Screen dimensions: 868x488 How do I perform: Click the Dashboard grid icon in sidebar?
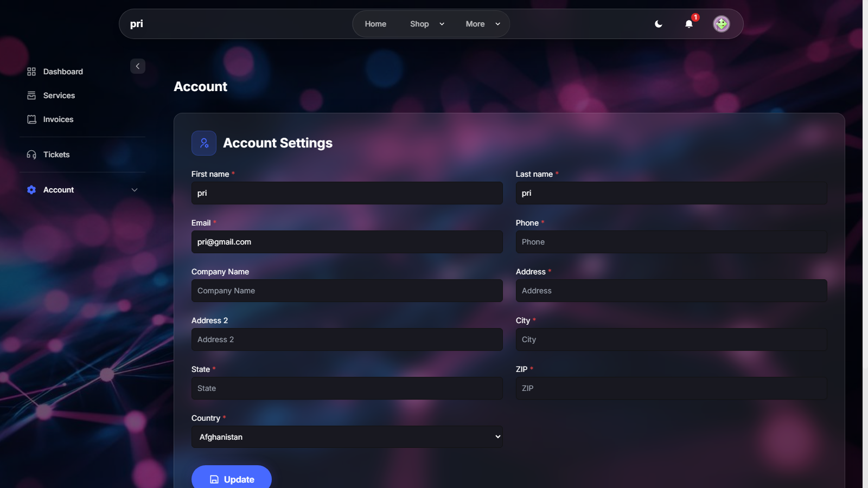tap(31, 72)
